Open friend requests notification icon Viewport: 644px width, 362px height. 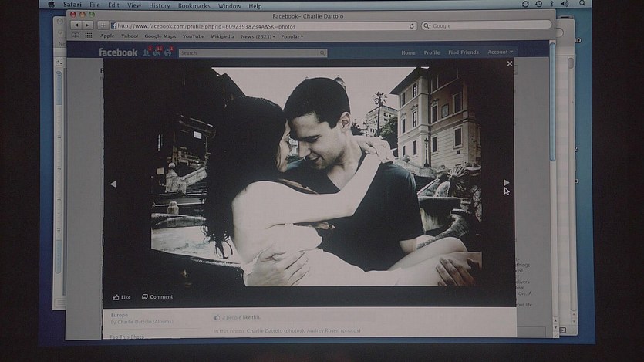(147, 52)
